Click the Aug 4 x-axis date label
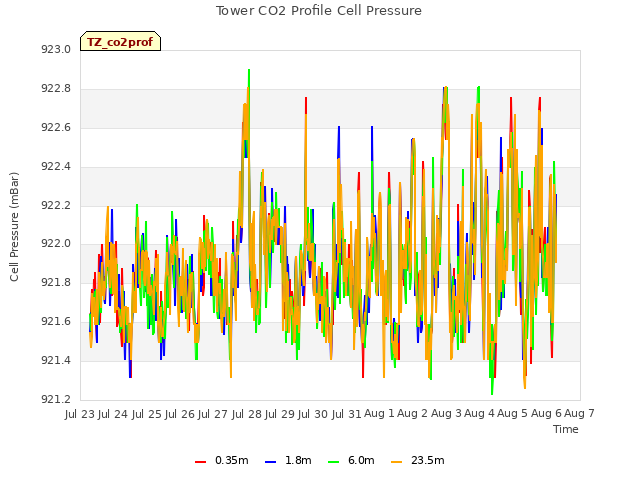Image resolution: width=640 pixels, height=480 pixels. pos(479,414)
